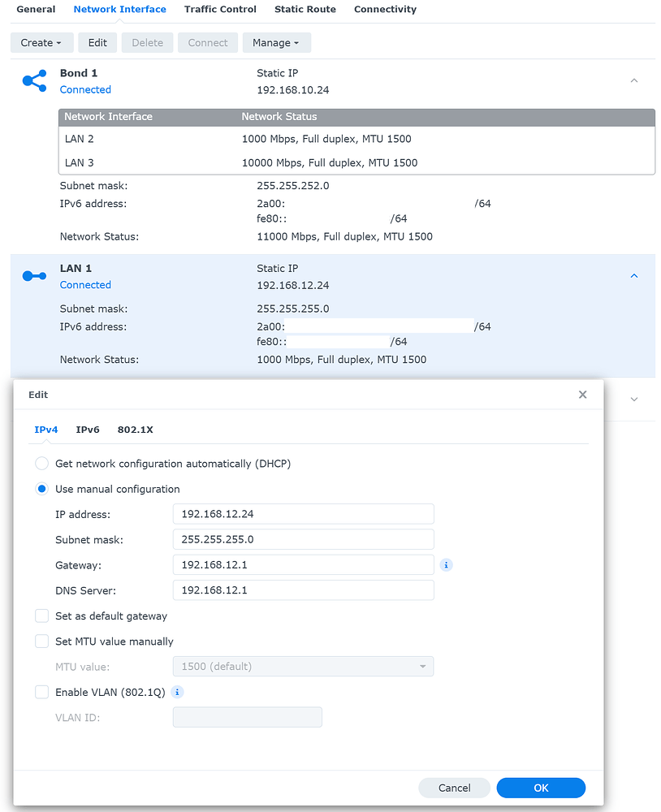Click the IP address input field
The image size is (661, 812).
coord(303,514)
